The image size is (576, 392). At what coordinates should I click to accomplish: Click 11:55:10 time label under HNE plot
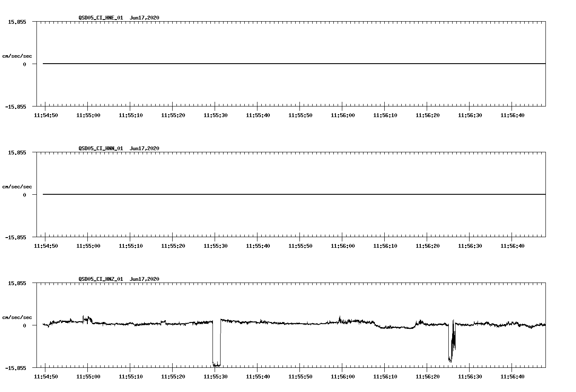coord(131,115)
